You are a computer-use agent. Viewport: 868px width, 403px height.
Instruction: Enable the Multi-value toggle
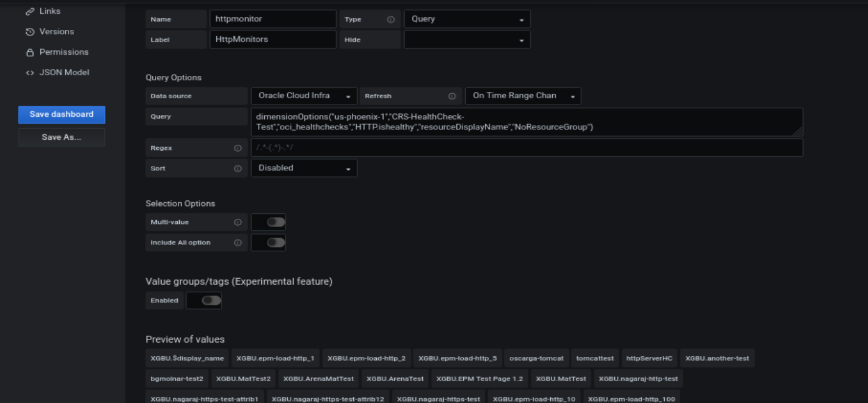click(x=268, y=221)
